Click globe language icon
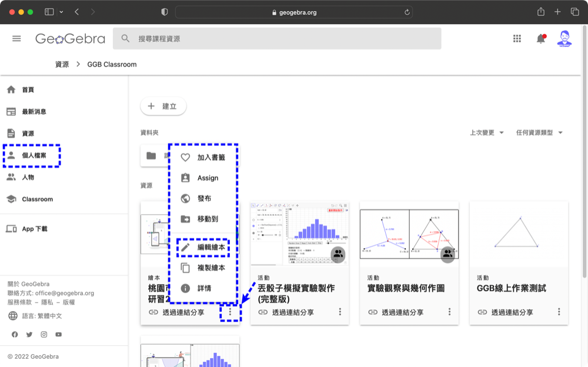The height and width of the screenshot is (367, 588). point(13,316)
